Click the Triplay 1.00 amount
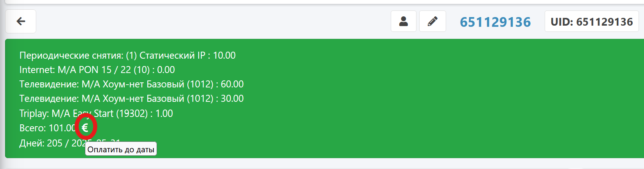 point(164,113)
